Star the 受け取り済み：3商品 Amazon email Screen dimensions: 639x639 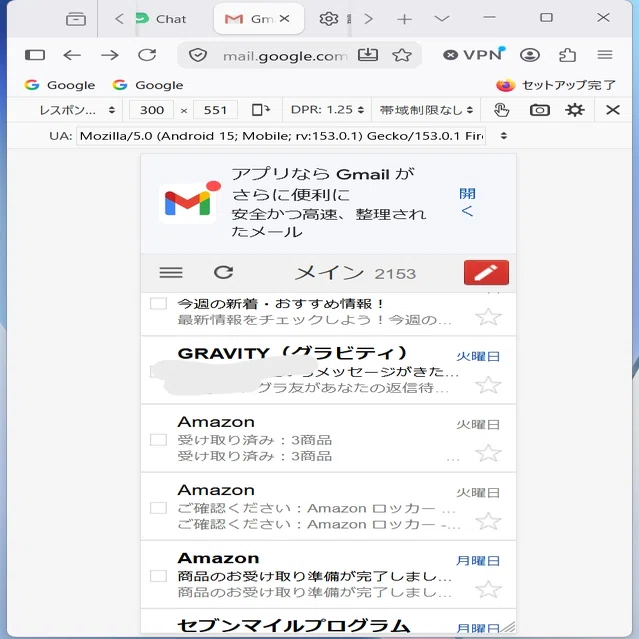click(x=488, y=453)
